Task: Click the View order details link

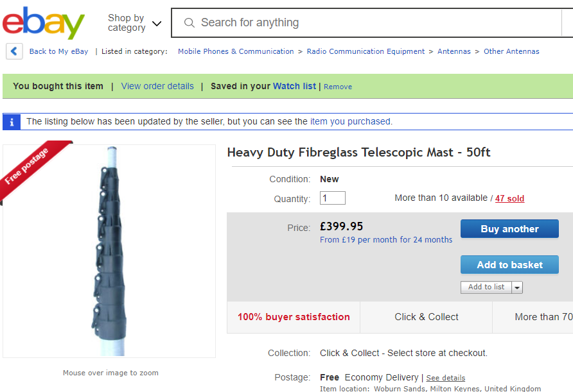Action: coord(157,86)
